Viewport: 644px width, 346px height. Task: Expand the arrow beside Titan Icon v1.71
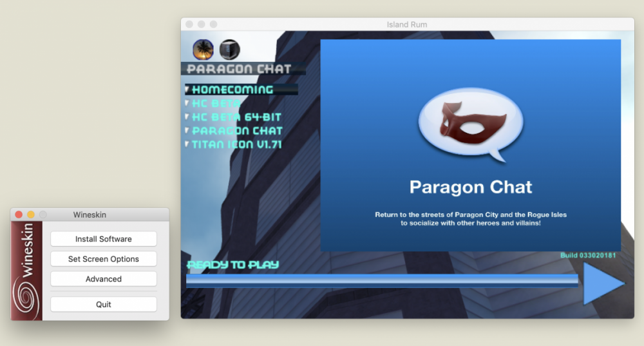pyautogui.click(x=187, y=144)
